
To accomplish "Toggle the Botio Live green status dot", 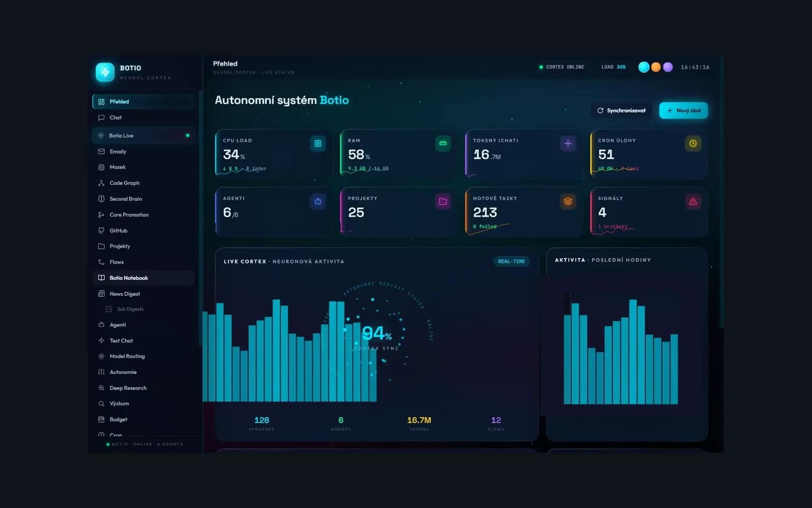I will point(188,136).
